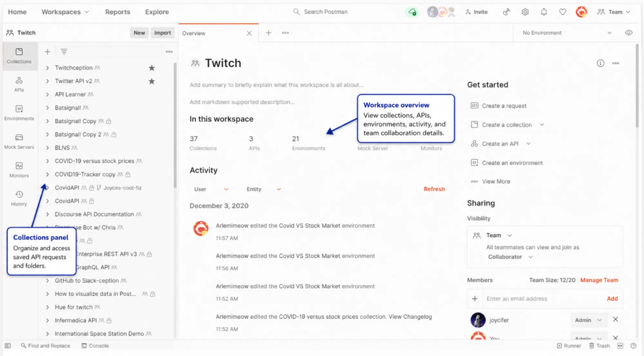The width and height of the screenshot is (644, 356).
Task: Open the APIs sidebar panel
Action: tap(19, 84)
